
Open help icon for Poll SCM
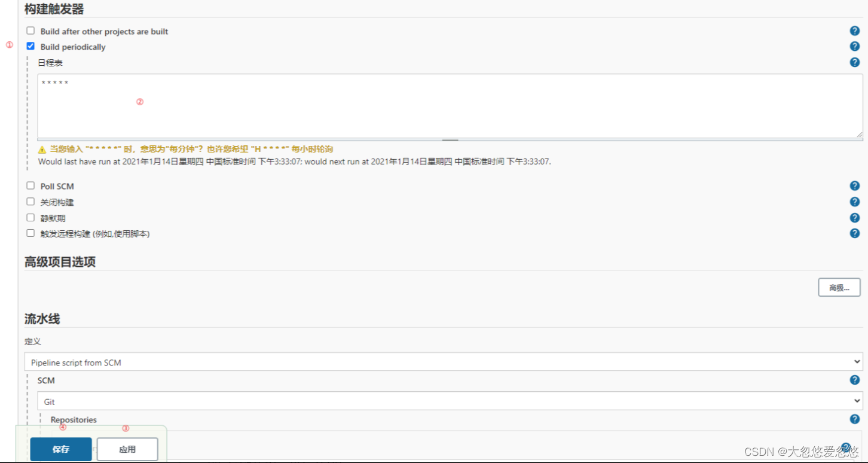[855, 186]
